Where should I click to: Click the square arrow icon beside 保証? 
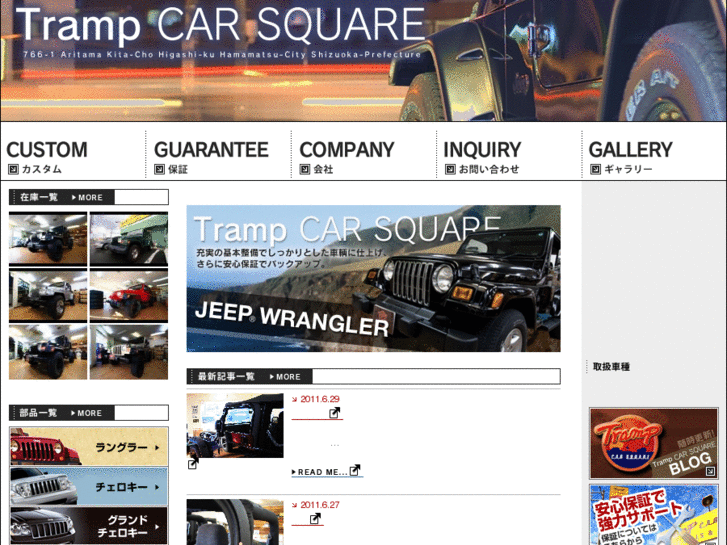tap(159, 169)
